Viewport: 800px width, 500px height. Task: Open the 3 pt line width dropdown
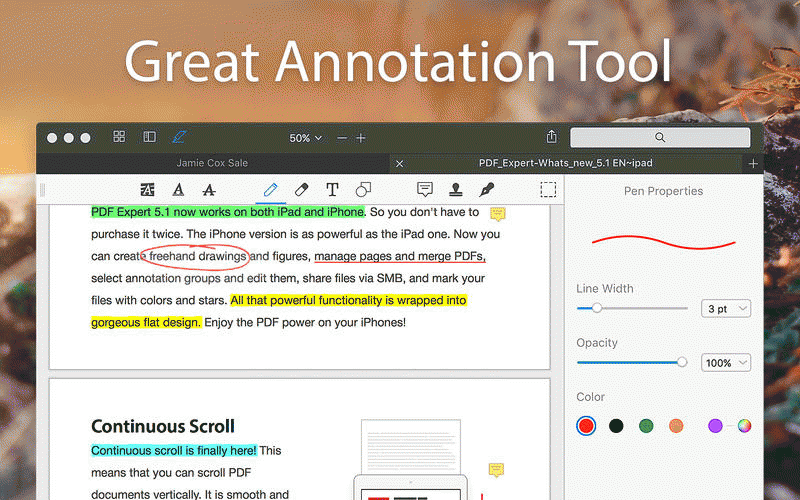pos(726,309)
